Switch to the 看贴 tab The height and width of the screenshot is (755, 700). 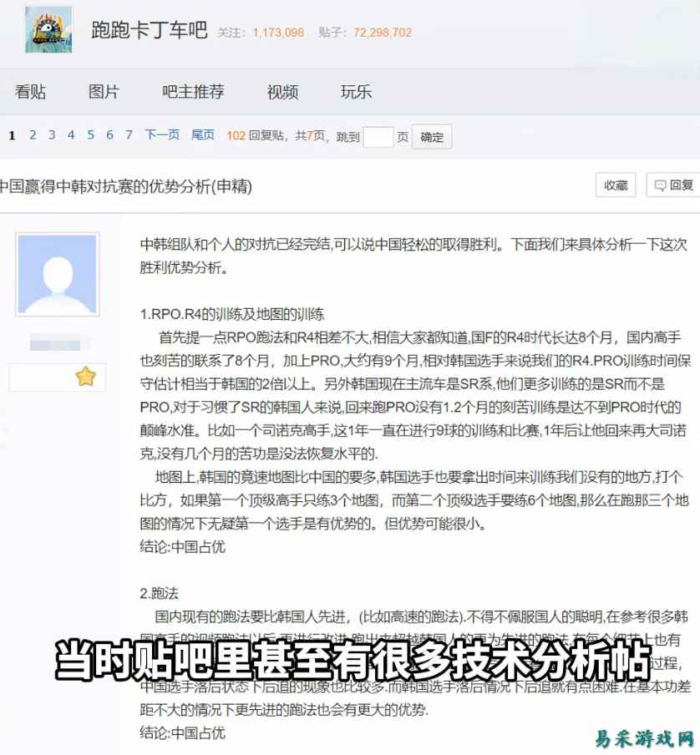tap(30, 91)
